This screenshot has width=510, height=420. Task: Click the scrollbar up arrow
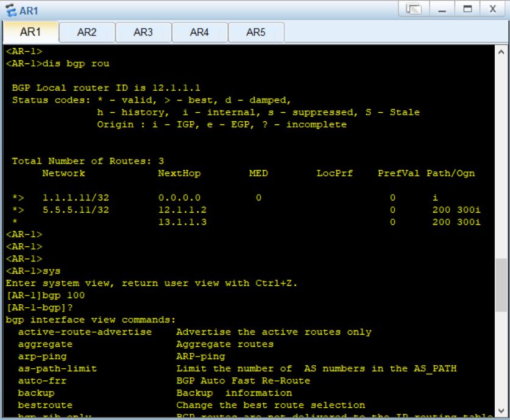[501, 52]
